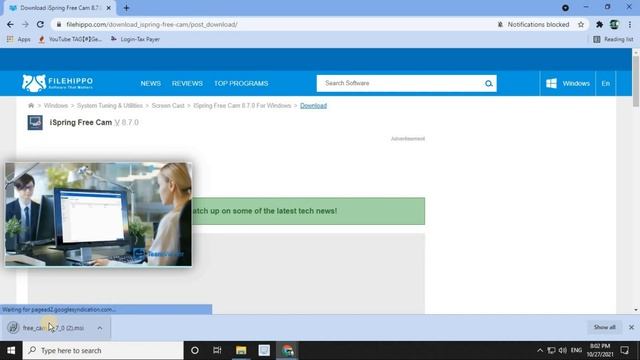Open the Screen Cast breadcrumb
This screenshot has height=360, width=640.
pos(168,105)
